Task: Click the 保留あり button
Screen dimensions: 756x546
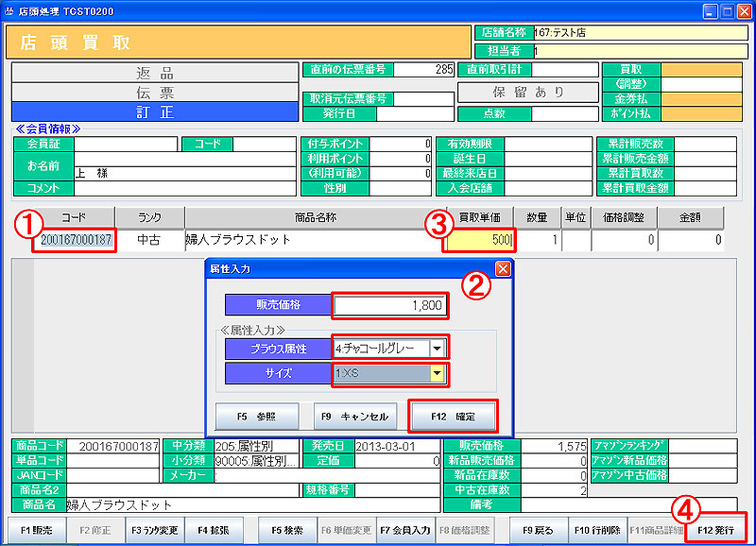Action: 527,92
